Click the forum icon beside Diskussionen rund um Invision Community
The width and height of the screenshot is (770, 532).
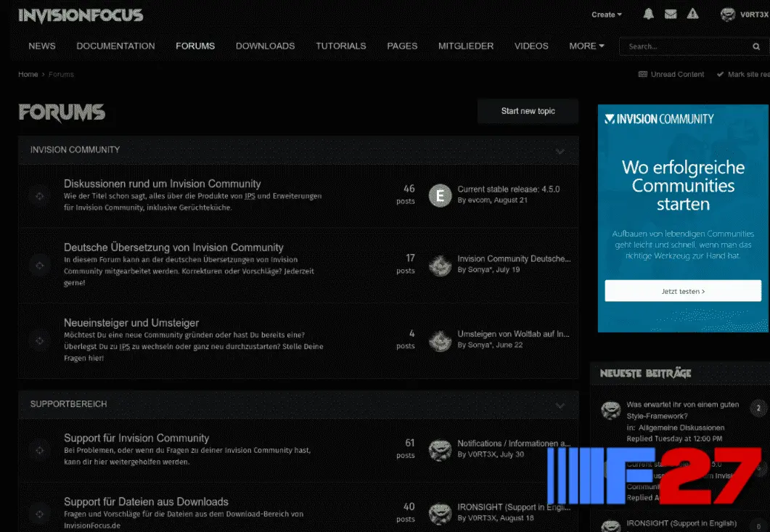pos(39,196)
